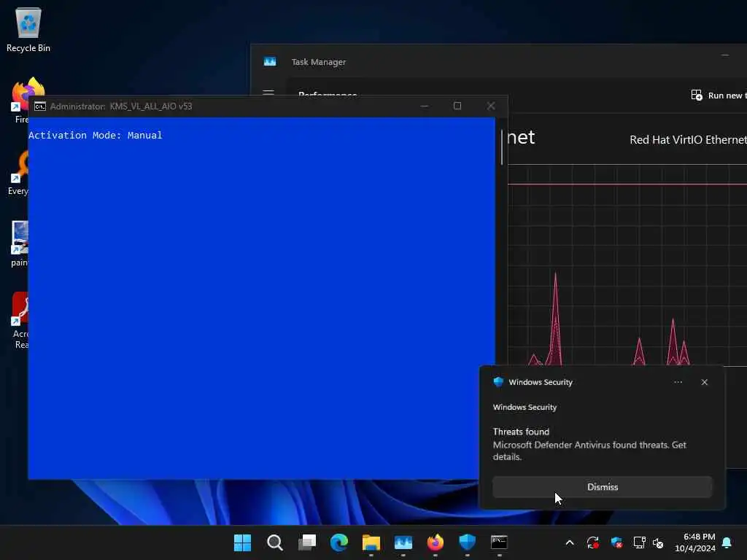This screenshot has width=747, height=560.
Task: Click 'Red Hat VirtIO Ethernet' adapter label
Action: coord(688,139)
